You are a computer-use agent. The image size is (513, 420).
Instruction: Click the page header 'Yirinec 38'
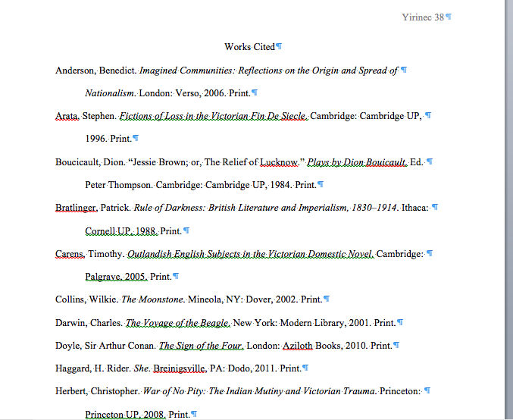[x=423, y=17]
